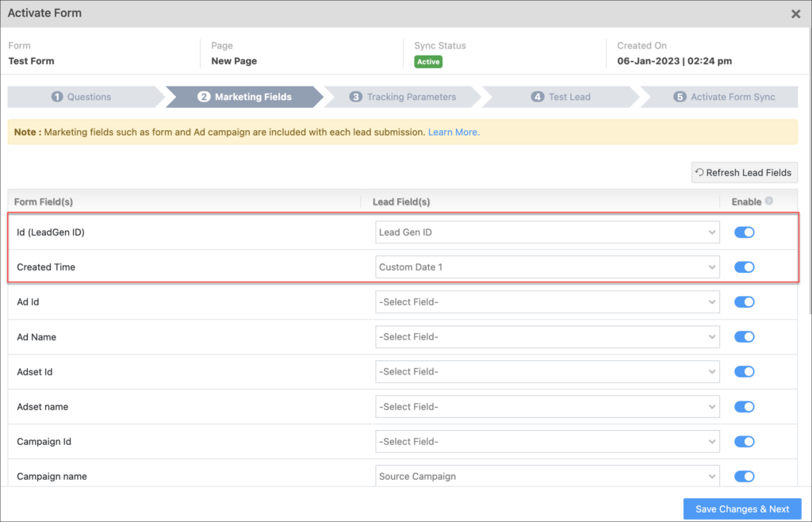Open the Source Campaign dropdown for Campaign name
Screen dimensions: 812x522
coord(547,476)
